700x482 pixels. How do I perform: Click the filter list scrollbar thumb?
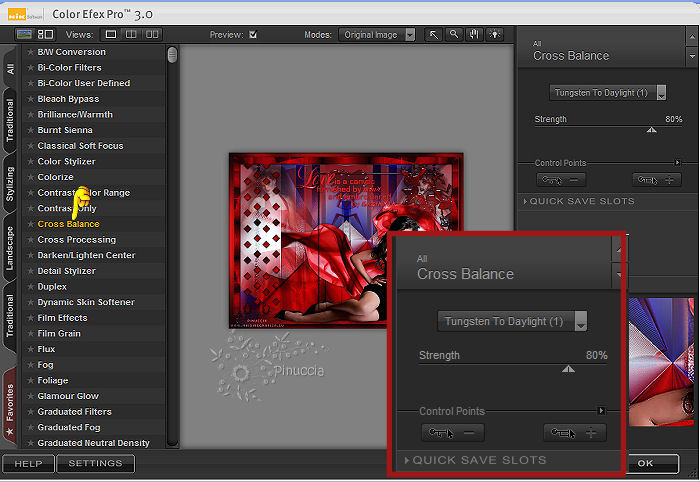pyautogui.click(x=172, y=55)
